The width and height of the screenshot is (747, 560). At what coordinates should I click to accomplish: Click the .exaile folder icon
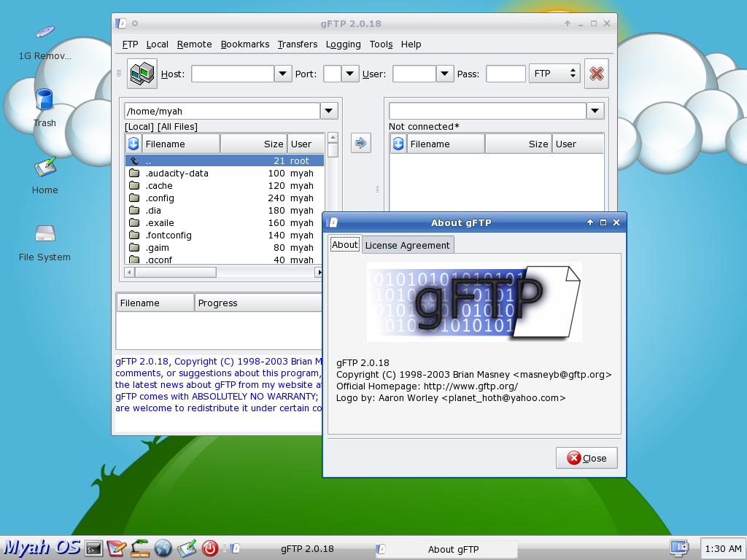(135, 223)
